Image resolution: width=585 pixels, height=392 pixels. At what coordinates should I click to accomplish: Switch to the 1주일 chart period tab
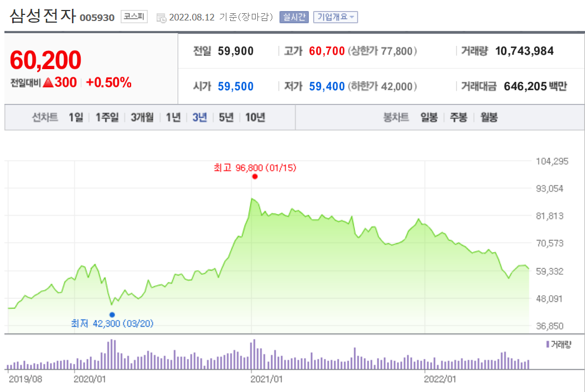tap(107, 118)
